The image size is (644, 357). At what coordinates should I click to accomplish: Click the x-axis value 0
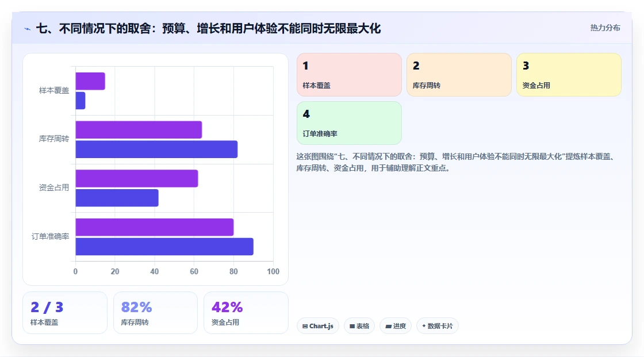tap(75, 271)
